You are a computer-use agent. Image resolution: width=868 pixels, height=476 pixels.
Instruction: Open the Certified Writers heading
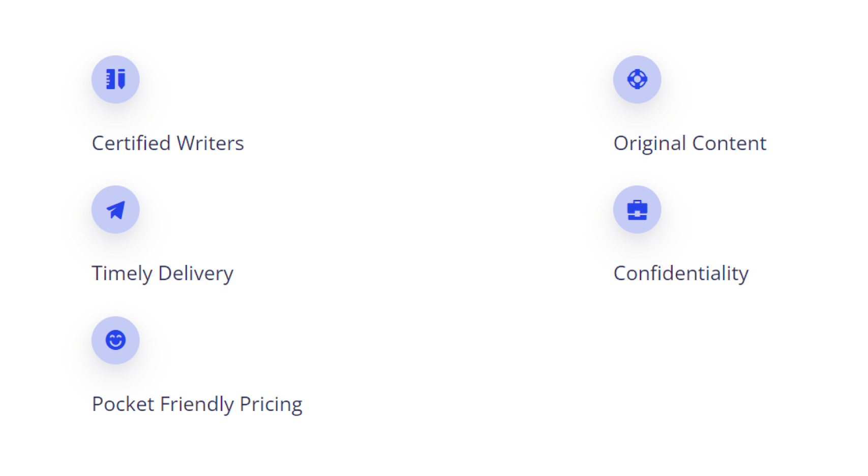(x=168, y=143)
